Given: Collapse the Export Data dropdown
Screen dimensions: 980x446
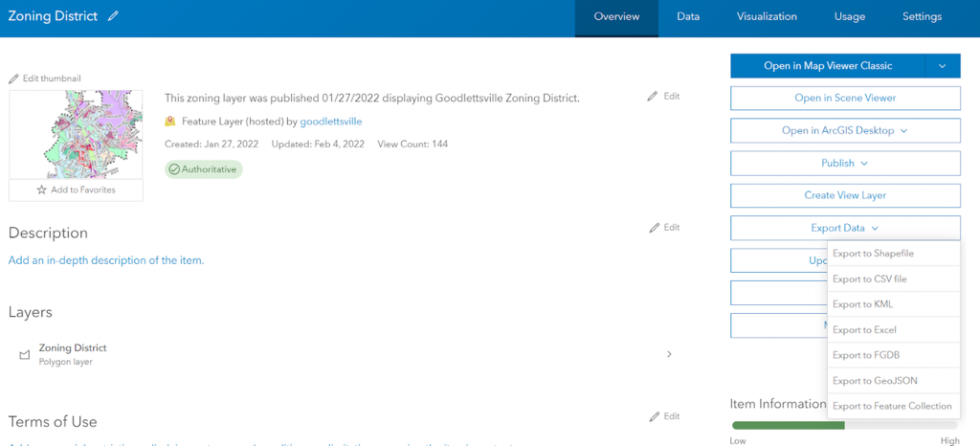Looking at the screenshot, I should point(875,228).
